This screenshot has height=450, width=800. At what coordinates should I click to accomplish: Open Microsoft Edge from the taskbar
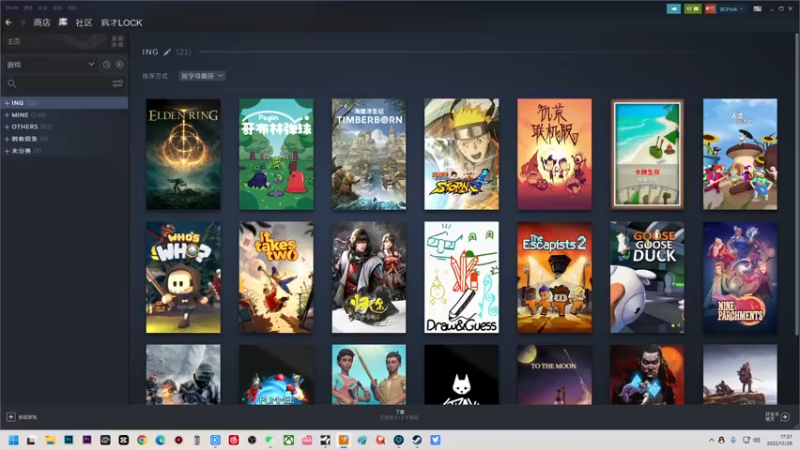(x=160, y=440)
